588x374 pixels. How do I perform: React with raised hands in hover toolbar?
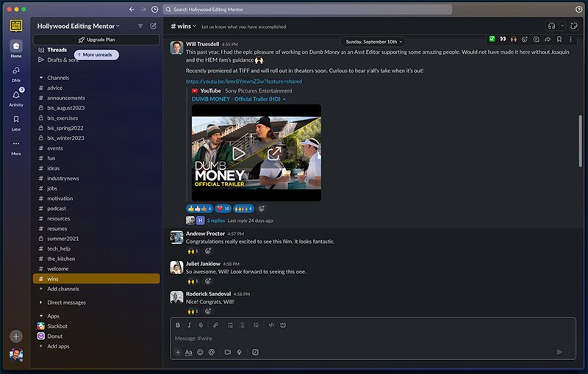coord(514,39)
